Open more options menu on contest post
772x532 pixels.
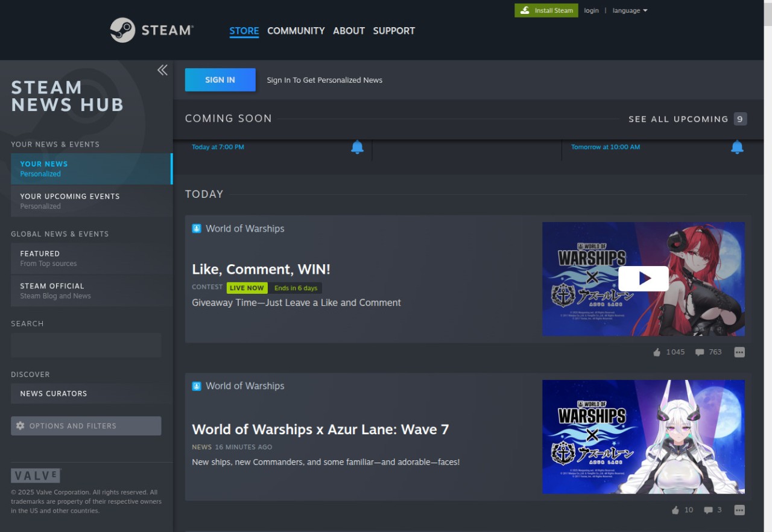(x=739, y=352)
